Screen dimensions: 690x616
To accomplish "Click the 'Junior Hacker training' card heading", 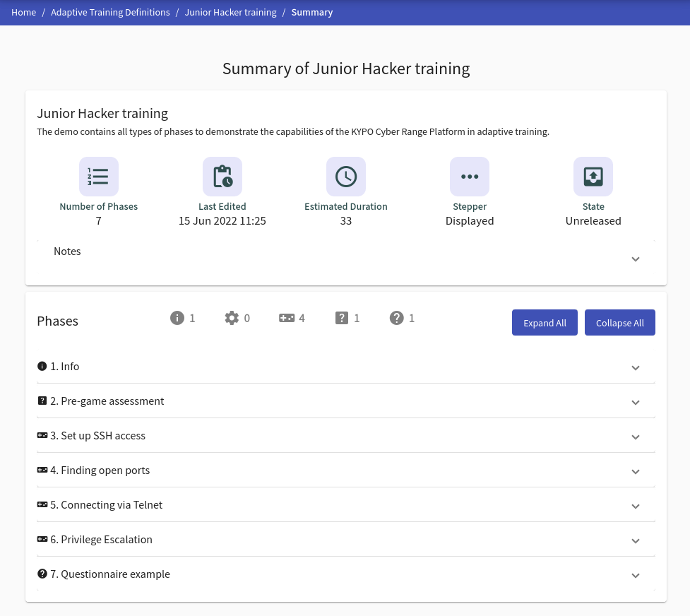I will (x=102, y=113).
